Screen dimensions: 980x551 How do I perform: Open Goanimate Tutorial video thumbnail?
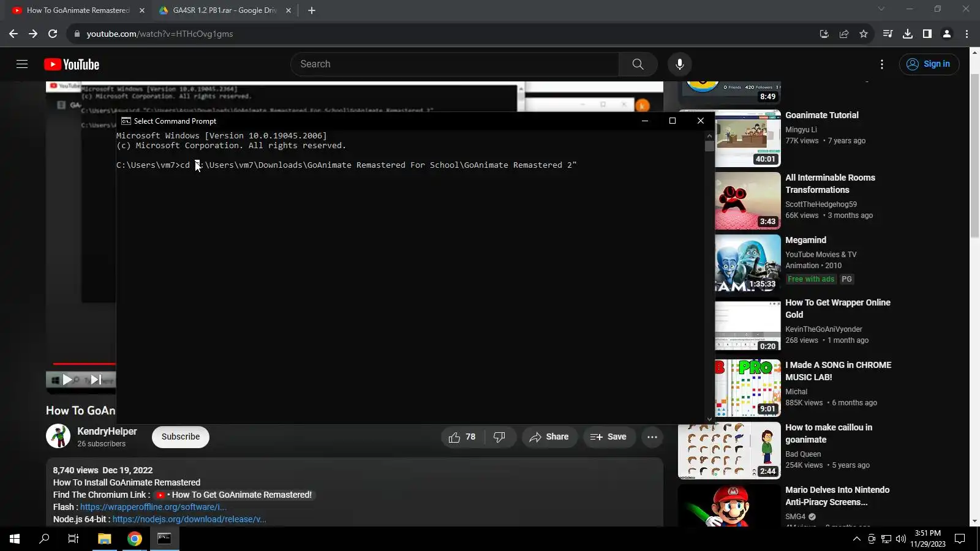(x=748, y=138)
